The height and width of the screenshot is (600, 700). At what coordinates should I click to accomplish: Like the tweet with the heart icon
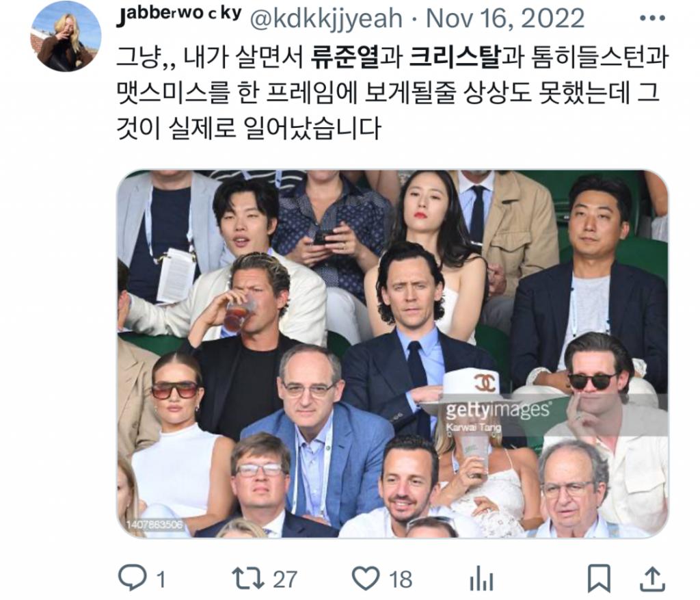[366, 578]
